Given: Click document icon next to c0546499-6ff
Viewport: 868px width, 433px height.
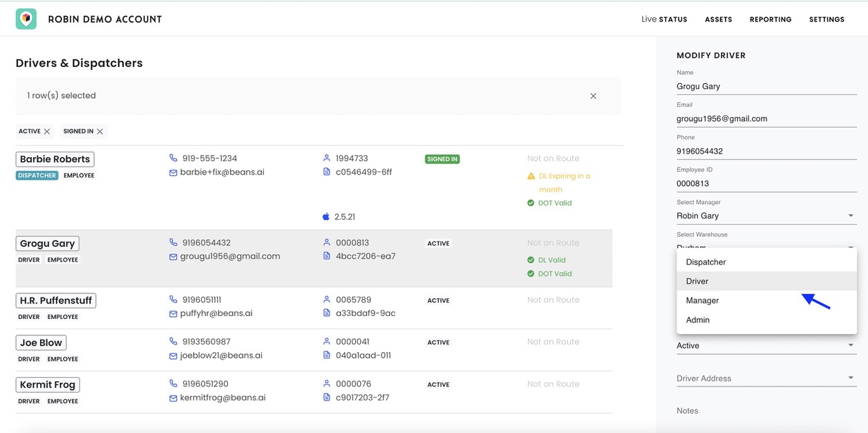Looking at the screenshot, I should [x=327, y=172].
